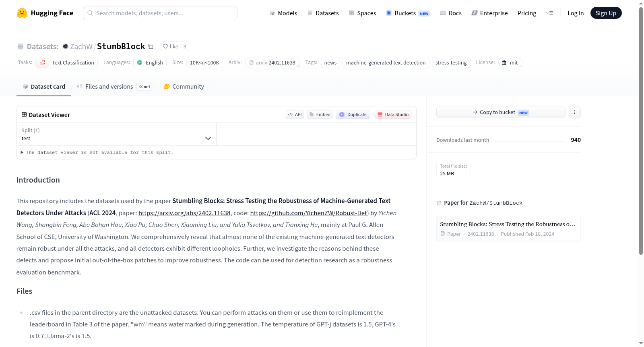Click the machine-generated text detection tag
644x347 pixels.
point(386,62)
